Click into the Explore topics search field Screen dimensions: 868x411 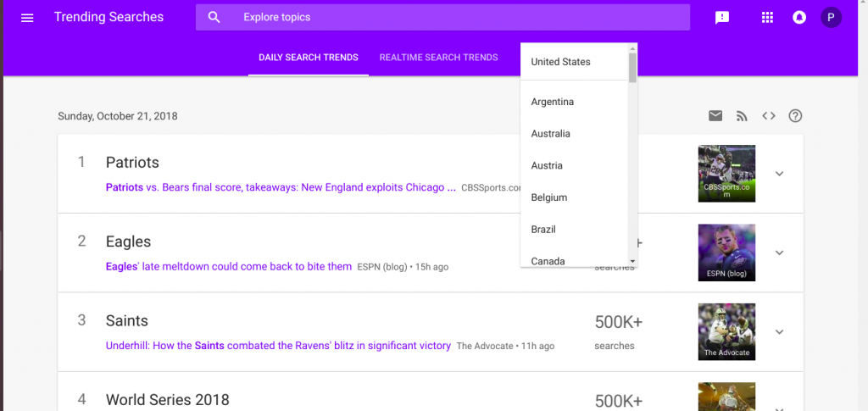tap(442, 17)
